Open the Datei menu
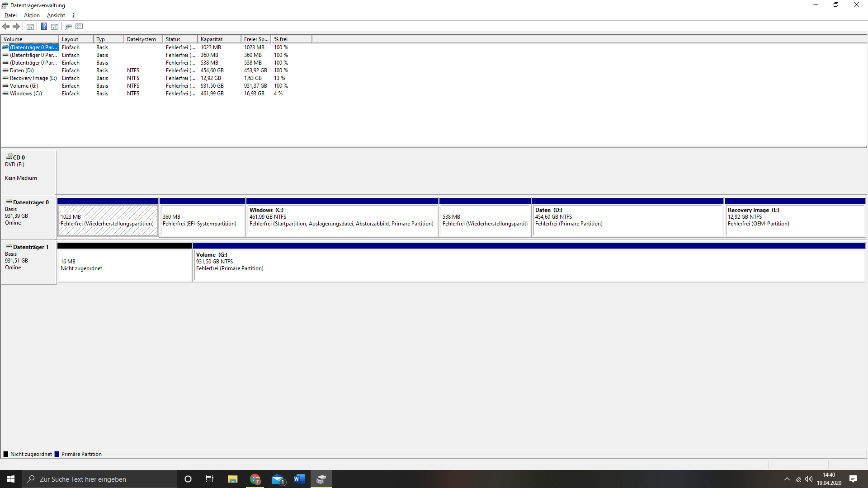 pyautogui.click(x=10, y=15)
